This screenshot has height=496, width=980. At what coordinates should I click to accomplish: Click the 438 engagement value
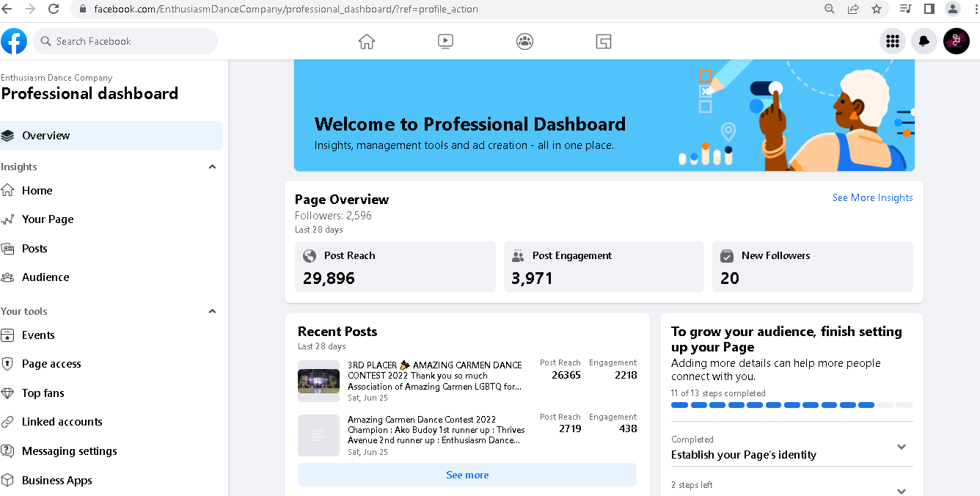click(x=628, y=428)
